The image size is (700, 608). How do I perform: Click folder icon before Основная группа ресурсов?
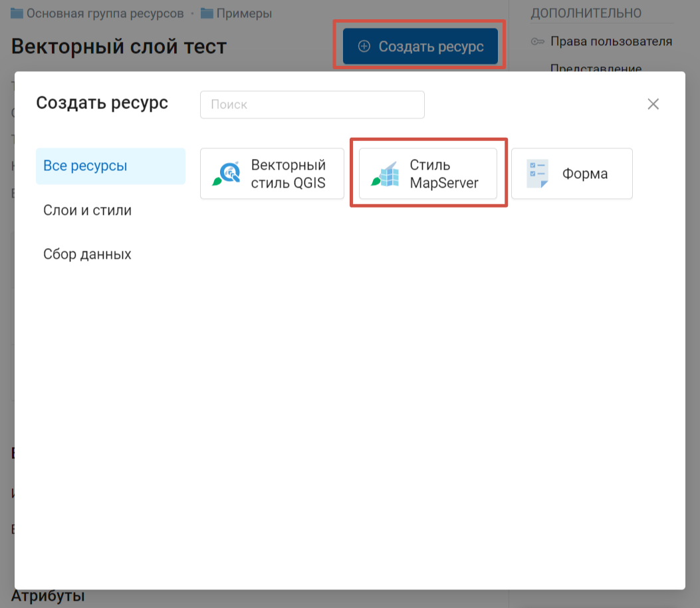tap(17, 13)
